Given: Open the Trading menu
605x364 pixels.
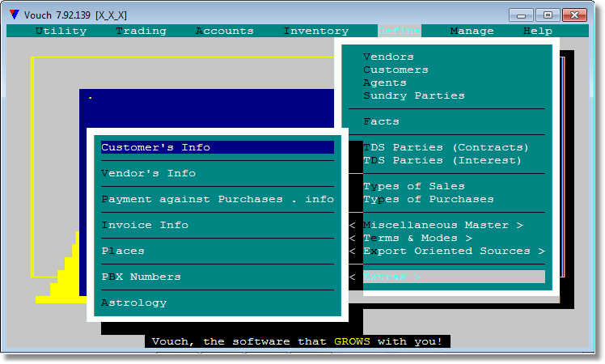Looking at the screenshot, I should coord(142,31).
